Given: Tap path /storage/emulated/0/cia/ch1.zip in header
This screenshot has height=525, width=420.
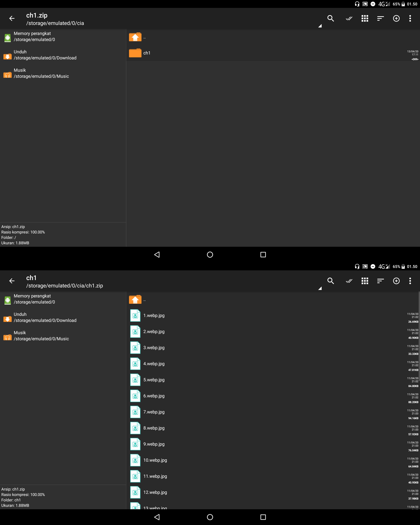Looking at the screenshot, I should [64, 286].
